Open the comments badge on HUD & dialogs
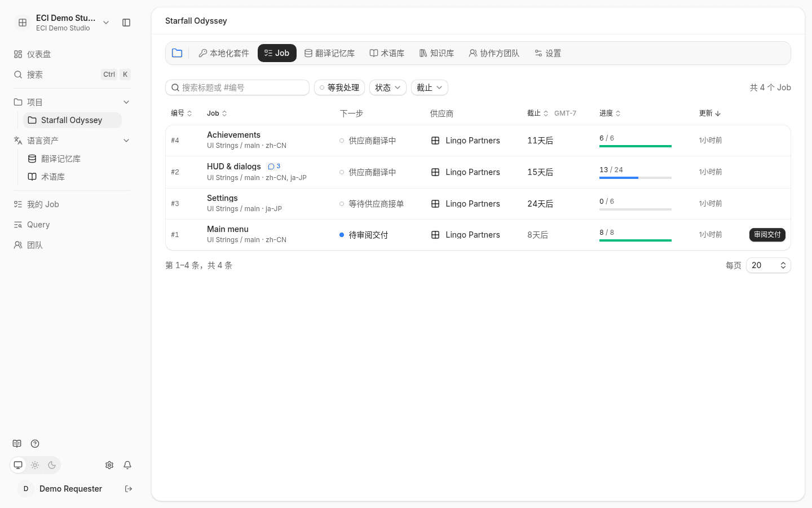Image resolution: width=812 pixels, height=508 pixels. 274,167
